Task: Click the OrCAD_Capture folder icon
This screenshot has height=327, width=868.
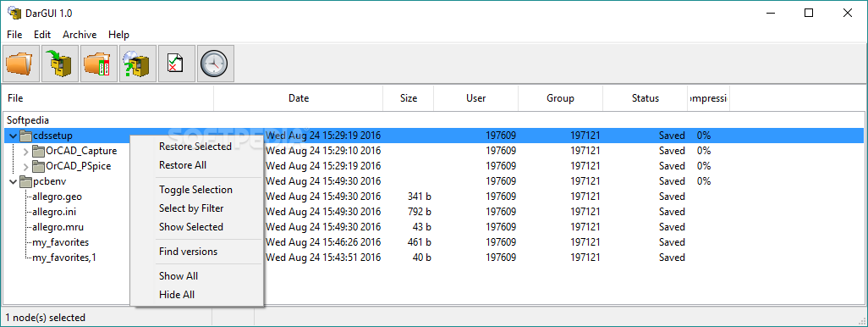Action: pyautogui.click(x=38, y=151)
